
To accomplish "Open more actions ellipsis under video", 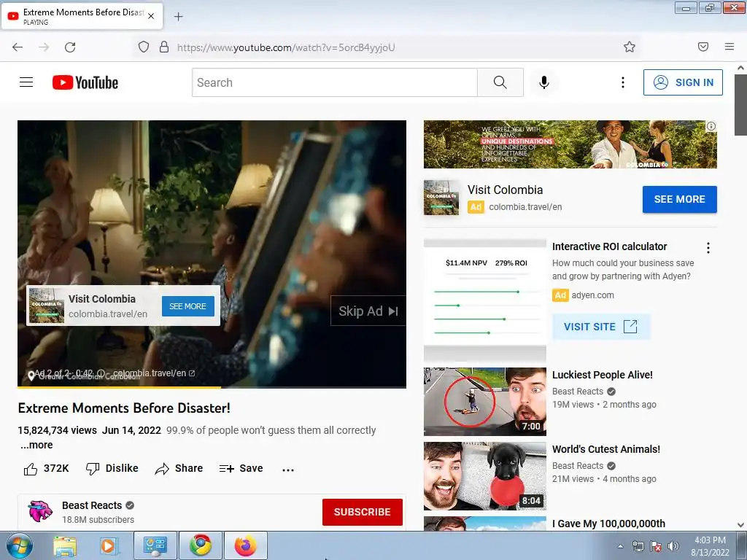I will (x=288, y=470).
